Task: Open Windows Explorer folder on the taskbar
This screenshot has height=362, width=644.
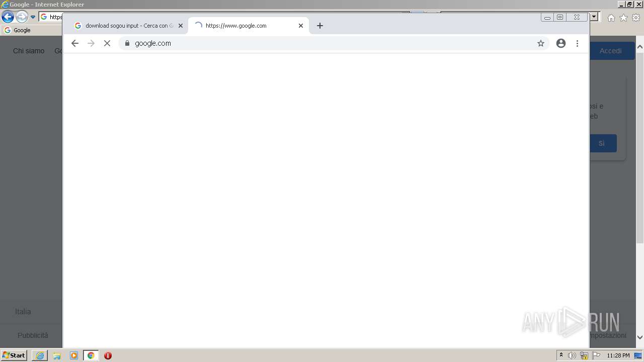Action: [57, 355]
